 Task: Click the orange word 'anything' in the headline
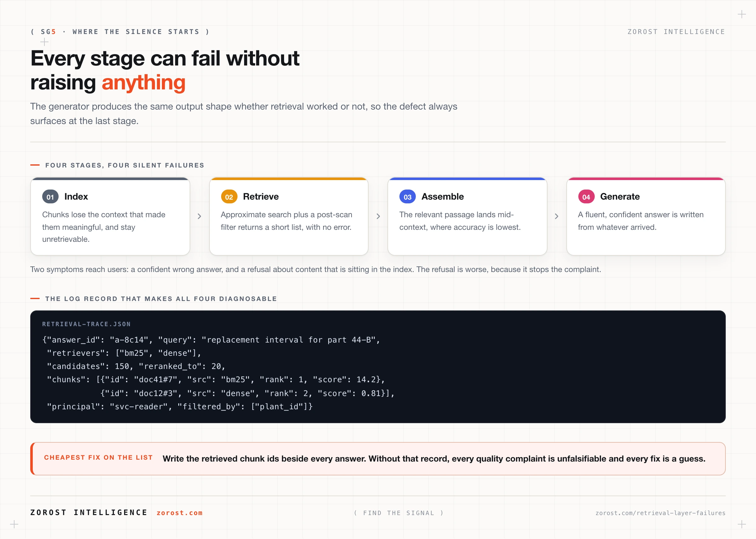143,82
